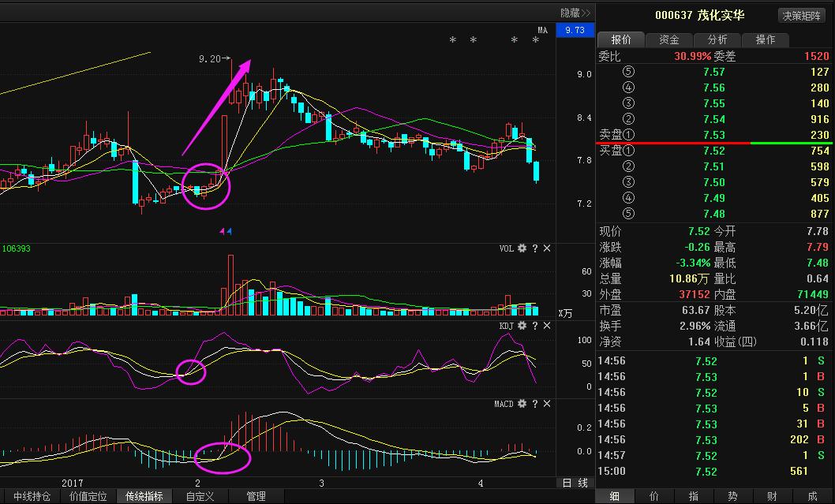Click the first asterisk event marker
Viewport: 835px width, 504px height.
(453, 40)
